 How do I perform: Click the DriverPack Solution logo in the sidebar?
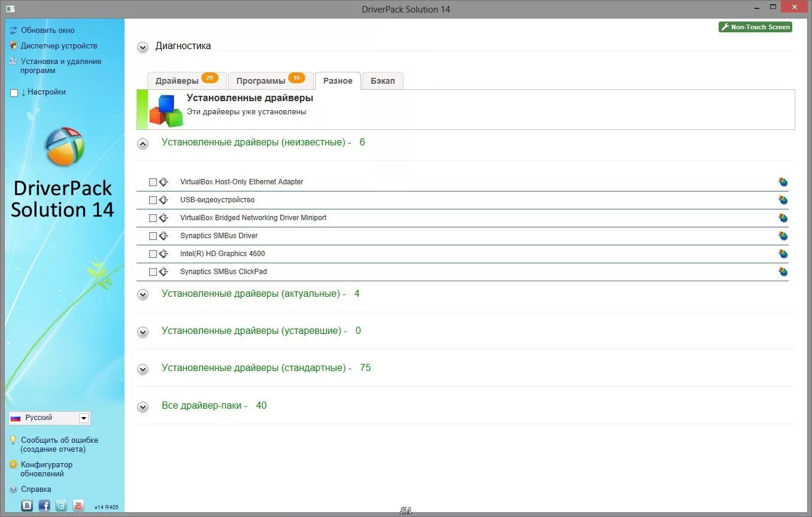click(65, 146)
